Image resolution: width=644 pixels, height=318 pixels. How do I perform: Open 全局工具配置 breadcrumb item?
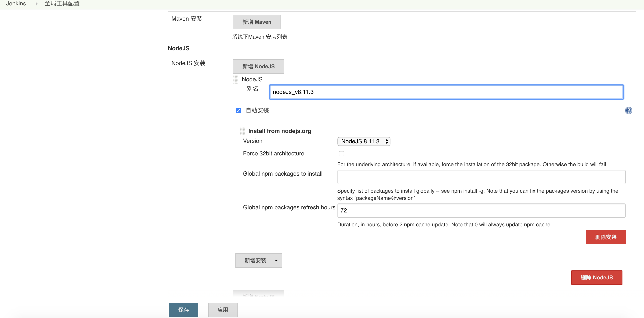(x=62, y=4)
